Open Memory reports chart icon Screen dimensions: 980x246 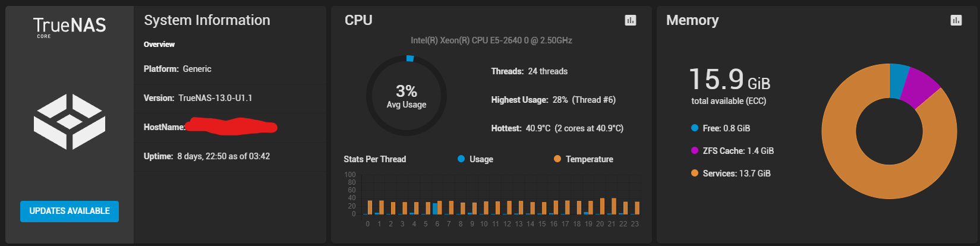click(x=956, y=20)
